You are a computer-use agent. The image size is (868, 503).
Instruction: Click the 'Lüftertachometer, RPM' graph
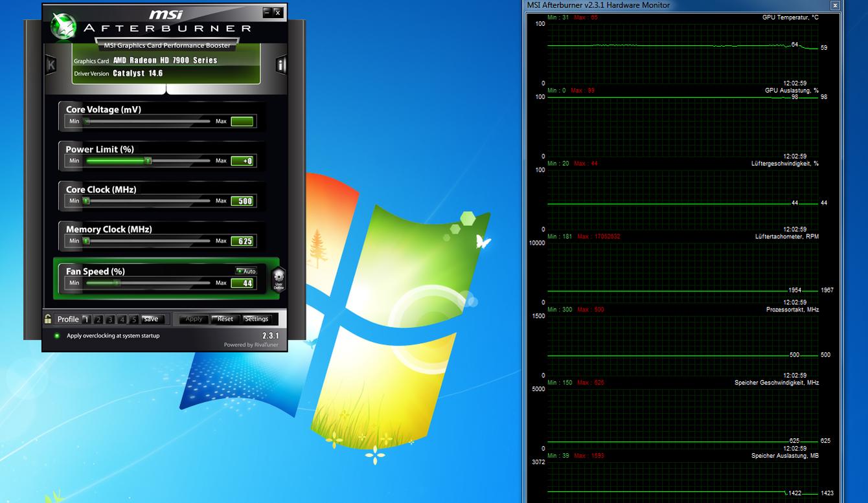(x=683, y=273)
